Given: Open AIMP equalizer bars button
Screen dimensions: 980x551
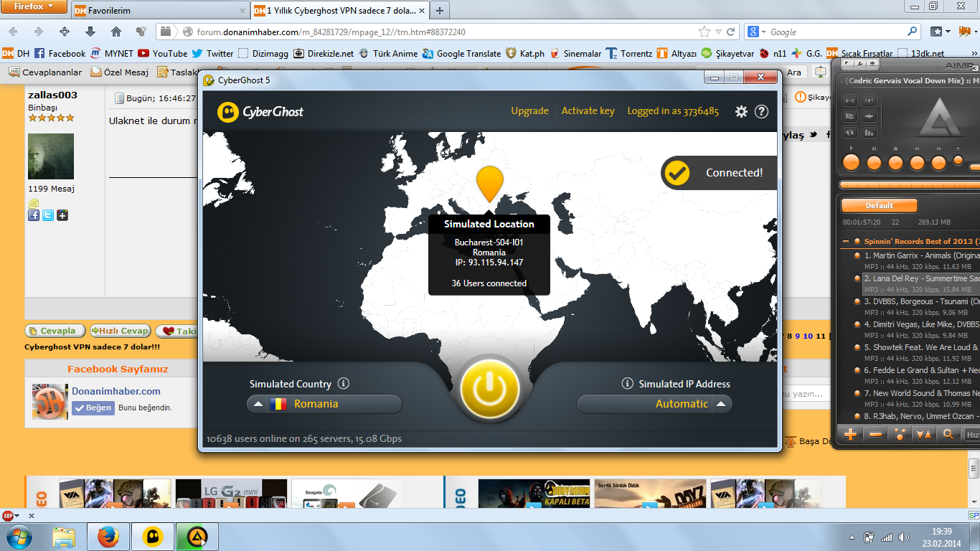Looking at the screenshot, I should [869, 132].
